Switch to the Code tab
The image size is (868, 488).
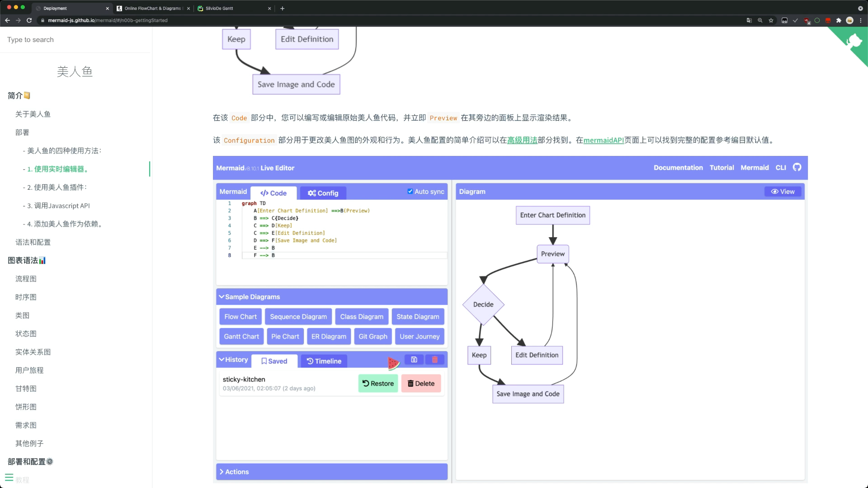coord(274,193)
